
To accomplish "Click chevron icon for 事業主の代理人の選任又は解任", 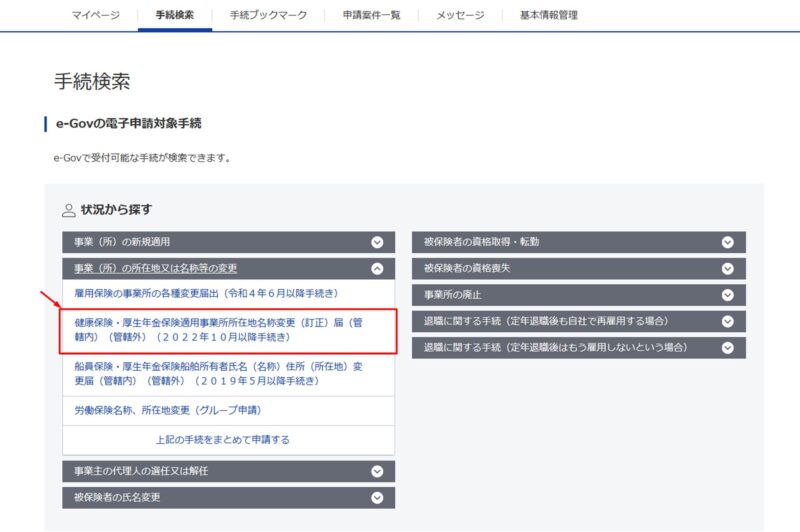I will coord(377,471).
